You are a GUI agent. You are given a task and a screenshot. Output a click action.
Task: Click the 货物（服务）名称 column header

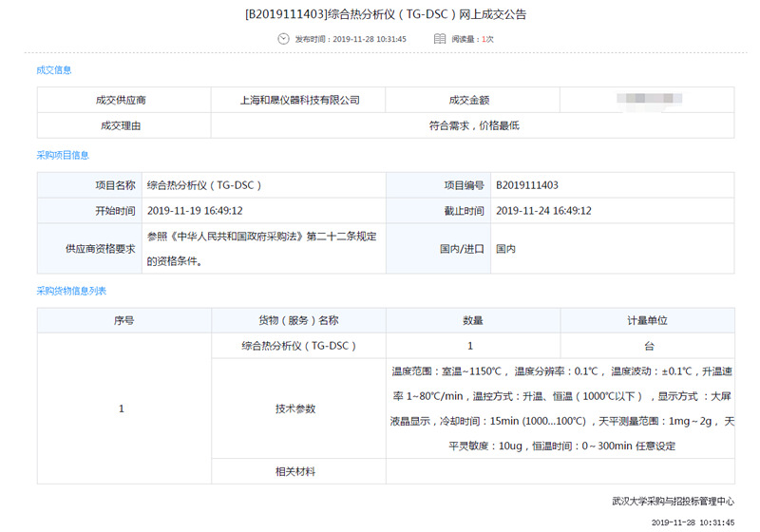298,321
